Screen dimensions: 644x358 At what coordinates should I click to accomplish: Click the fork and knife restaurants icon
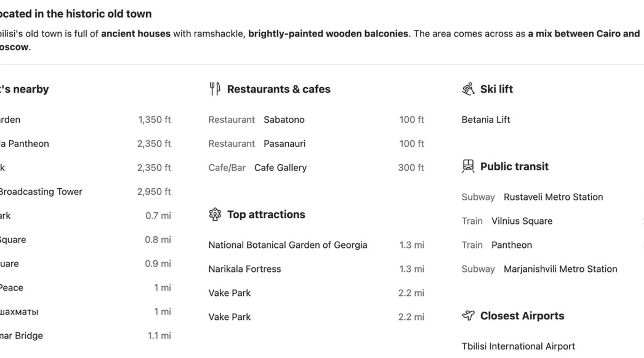[x=215, y=89]
